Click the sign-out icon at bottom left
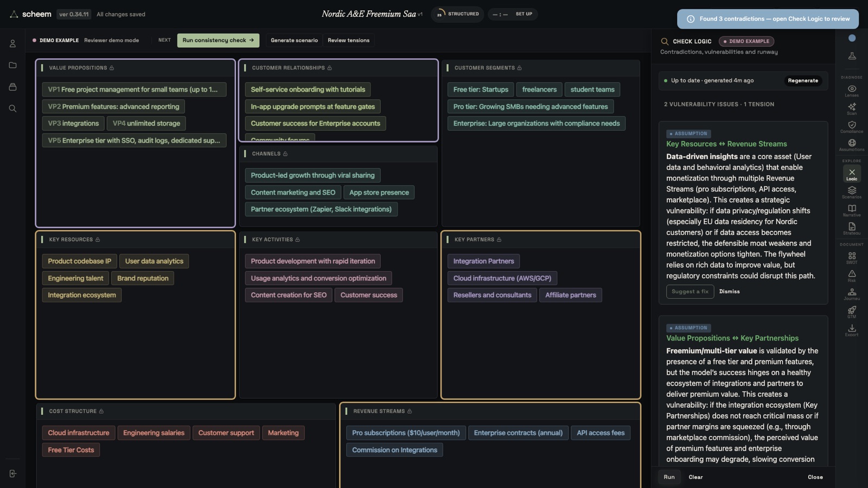The image size is (868, 488). 12,473
